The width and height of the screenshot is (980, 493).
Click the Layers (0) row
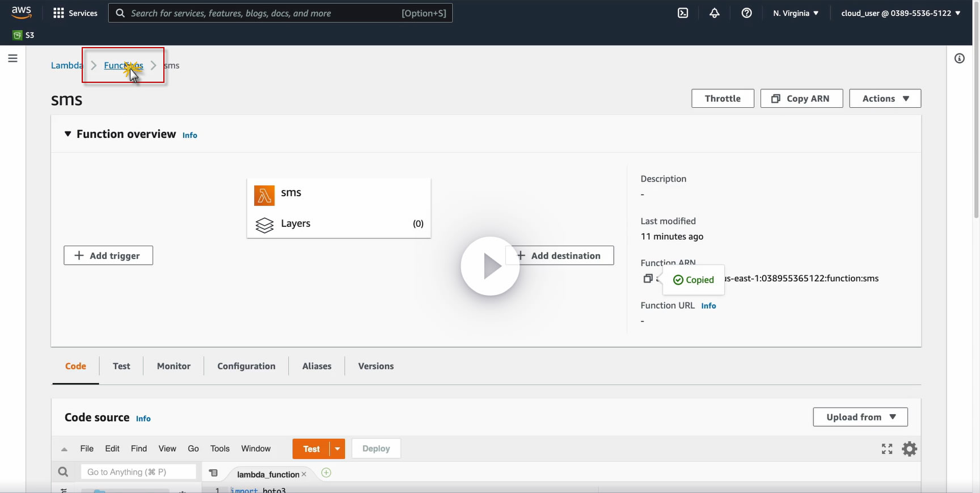339,224
